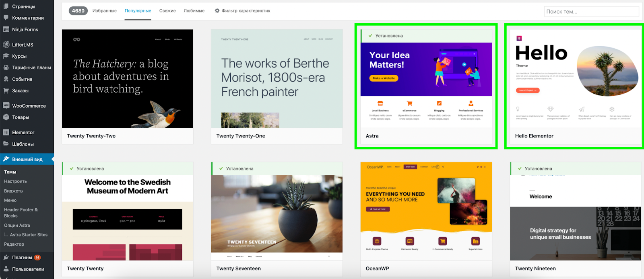644x279 pixels.
Task: Click the Плагины plug icon
Action: coord(6,257)
